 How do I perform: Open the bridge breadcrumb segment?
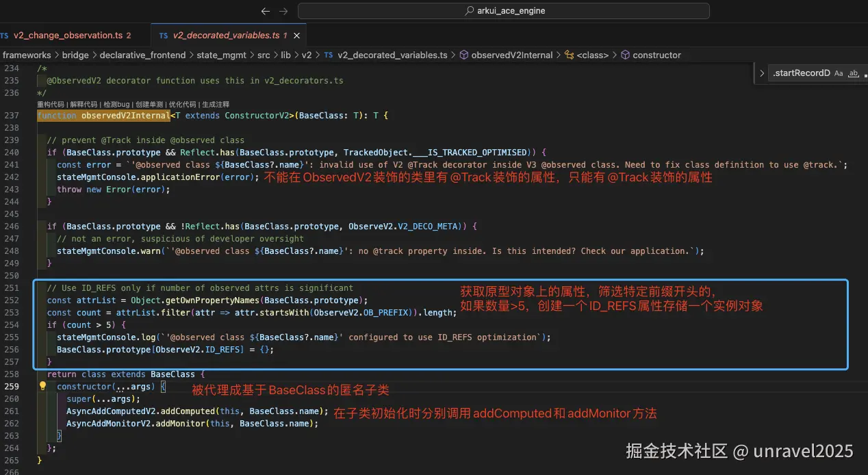75,55
